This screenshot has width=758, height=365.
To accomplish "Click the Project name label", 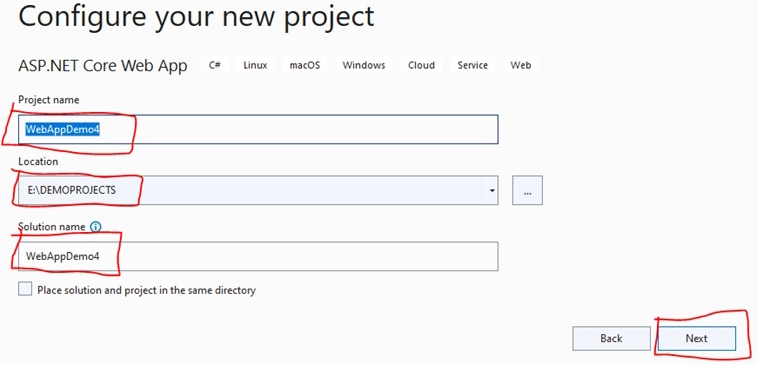I will pyautogui.click(x=48, y=100).
